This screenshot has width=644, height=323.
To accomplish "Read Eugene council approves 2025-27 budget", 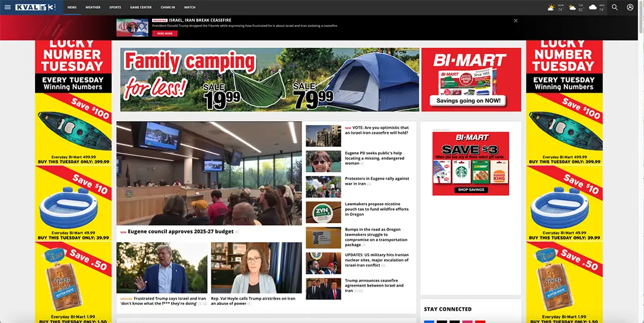I will click(x=180, y=232).
